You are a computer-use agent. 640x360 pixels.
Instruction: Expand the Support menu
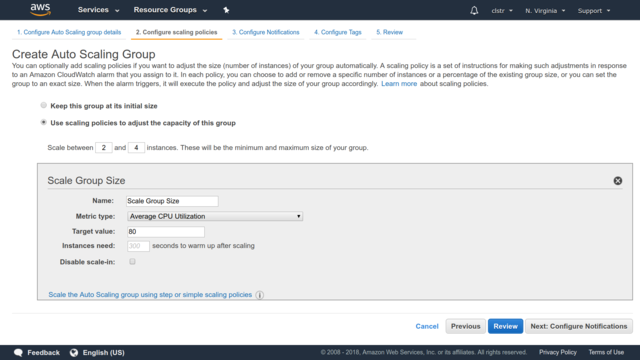click(594, 11)
